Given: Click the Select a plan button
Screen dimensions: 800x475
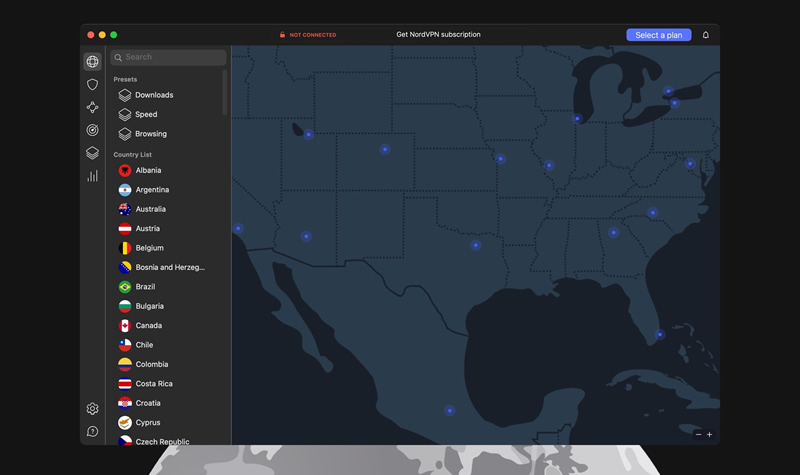Looking at the screenshot, I should point(659,35).
